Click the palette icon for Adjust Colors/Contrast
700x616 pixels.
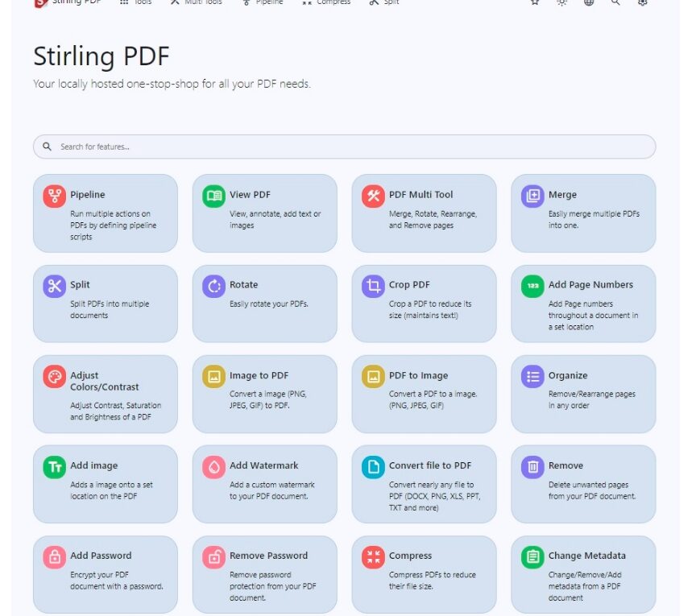55,376
